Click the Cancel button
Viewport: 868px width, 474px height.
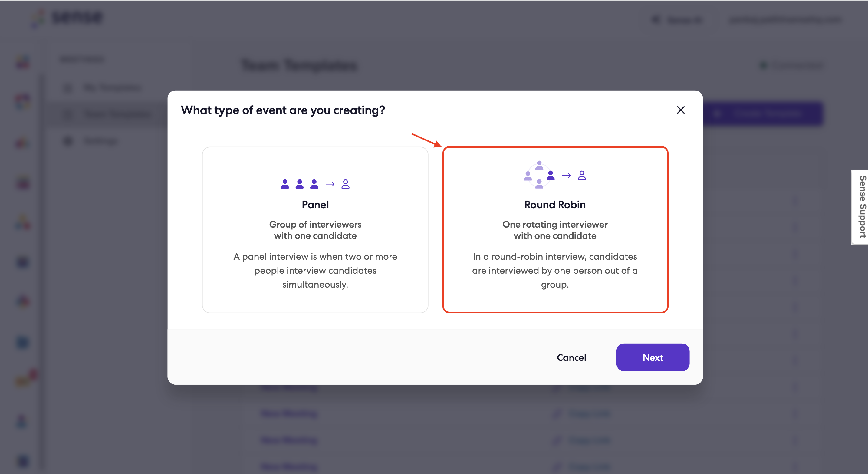pos(571,357)
